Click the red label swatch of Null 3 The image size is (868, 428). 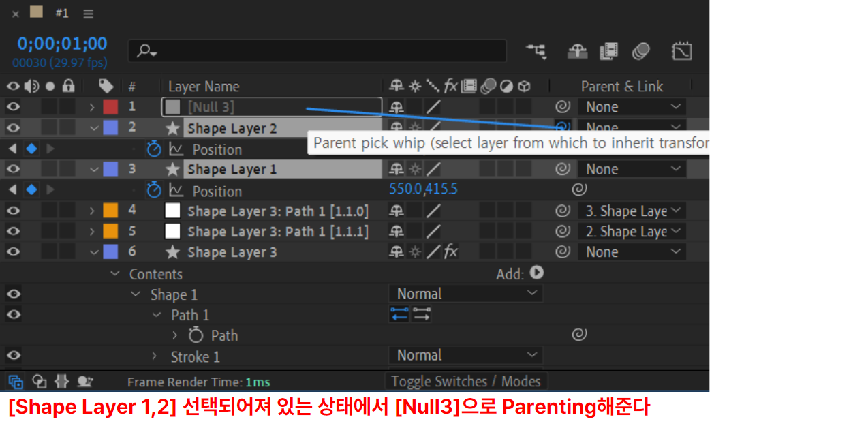pyautogui.click(x=110, y=106)
